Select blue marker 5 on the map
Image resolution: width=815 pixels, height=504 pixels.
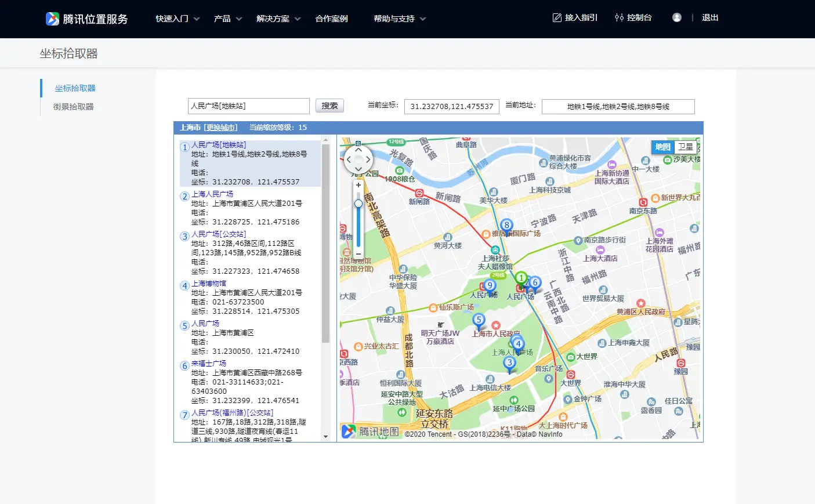tap(479, 321)
